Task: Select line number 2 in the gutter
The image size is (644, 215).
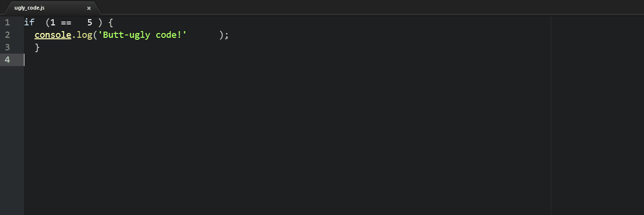Action: (x=7, y=35)
